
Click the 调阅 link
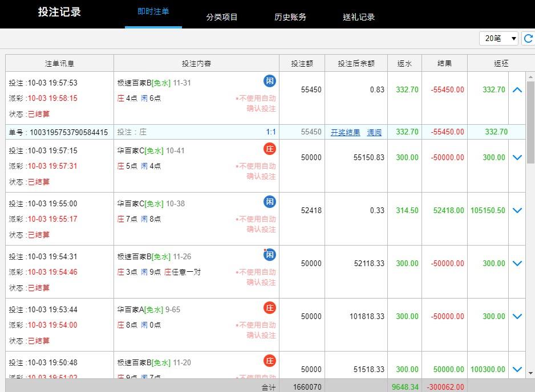(x=374, y=132)
